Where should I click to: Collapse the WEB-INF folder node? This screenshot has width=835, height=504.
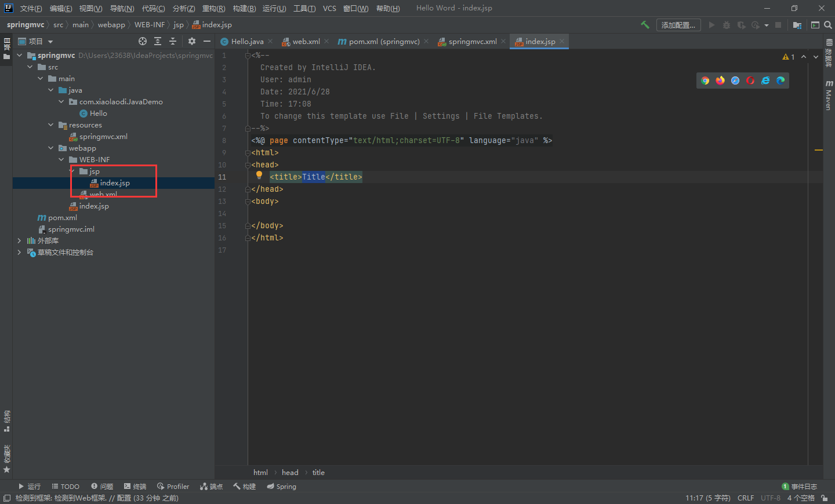(61, 160)
